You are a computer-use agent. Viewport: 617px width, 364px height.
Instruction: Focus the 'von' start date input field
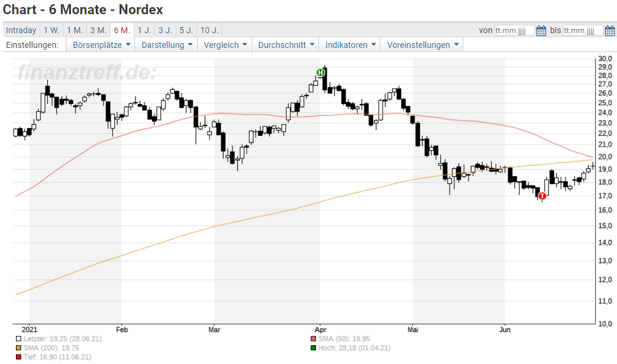coord(514,31)
